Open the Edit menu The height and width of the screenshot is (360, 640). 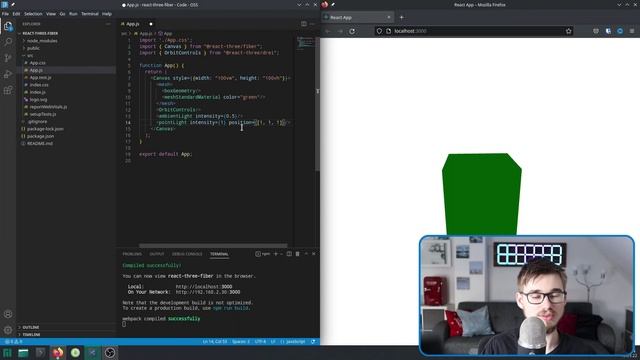pyautogui.click(x=16, y=14)
